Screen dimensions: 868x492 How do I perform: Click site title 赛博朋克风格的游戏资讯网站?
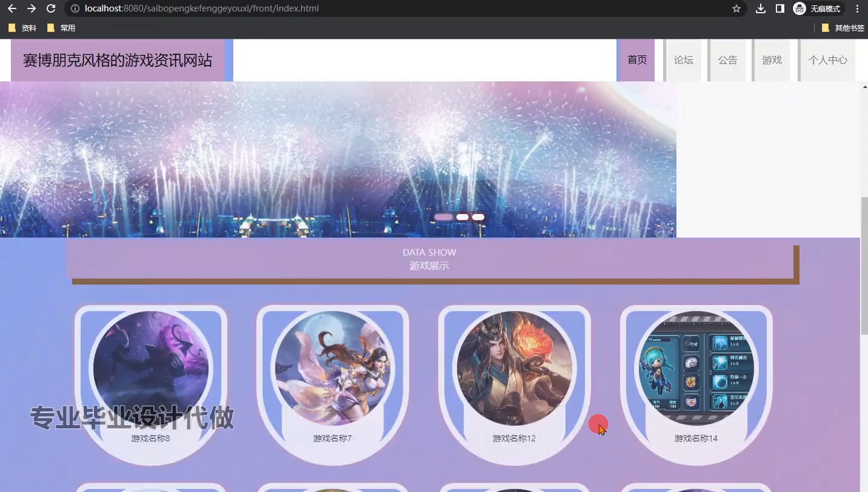tap(118, 60)
